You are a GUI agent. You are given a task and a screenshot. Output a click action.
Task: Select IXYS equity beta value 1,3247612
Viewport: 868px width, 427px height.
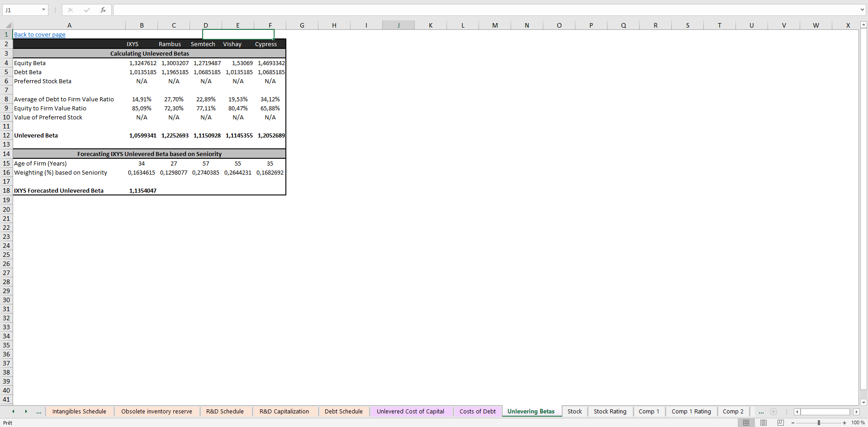142,63
